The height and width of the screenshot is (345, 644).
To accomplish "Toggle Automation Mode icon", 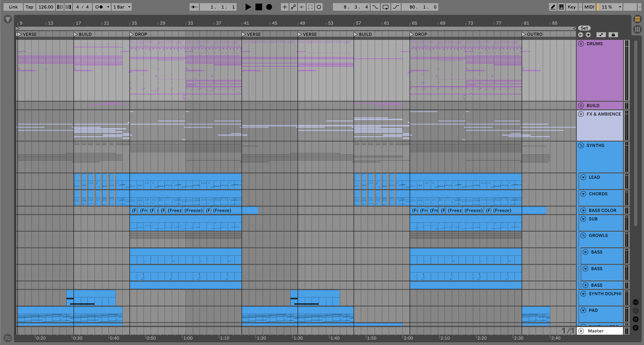I will (x=601, y=35).
